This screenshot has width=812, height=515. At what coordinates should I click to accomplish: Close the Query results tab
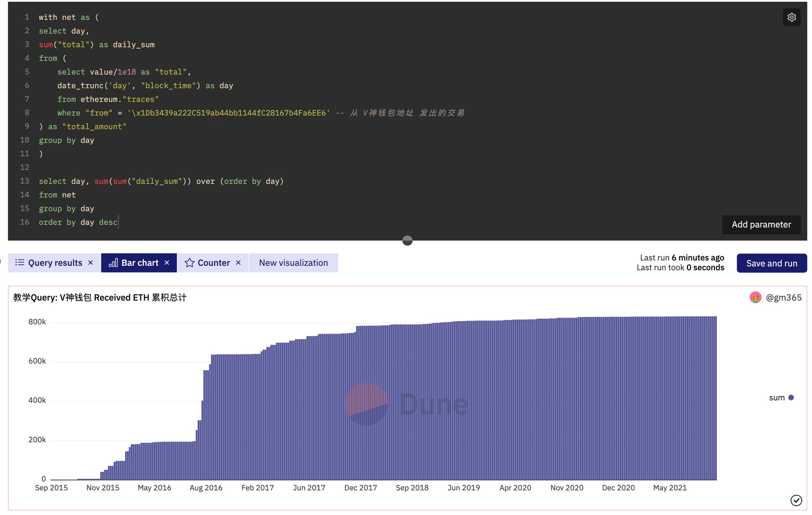tap(90, 262)
